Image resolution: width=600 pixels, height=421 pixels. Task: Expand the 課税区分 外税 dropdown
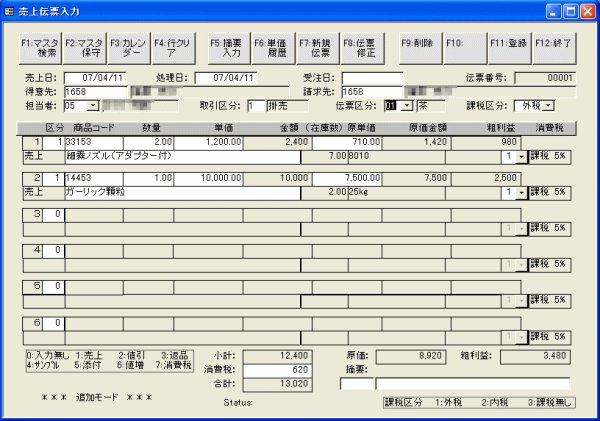pos(549,105)
